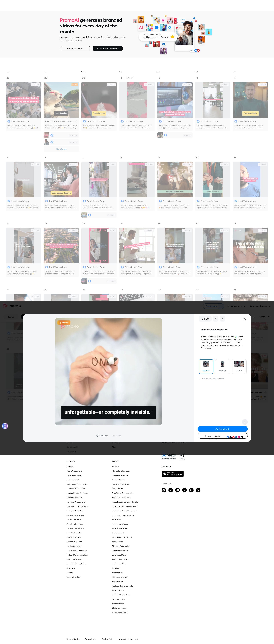Open the LinkedIn icon under Follow Us
This screenshot has width=274, height=644.
click(191, 490)
